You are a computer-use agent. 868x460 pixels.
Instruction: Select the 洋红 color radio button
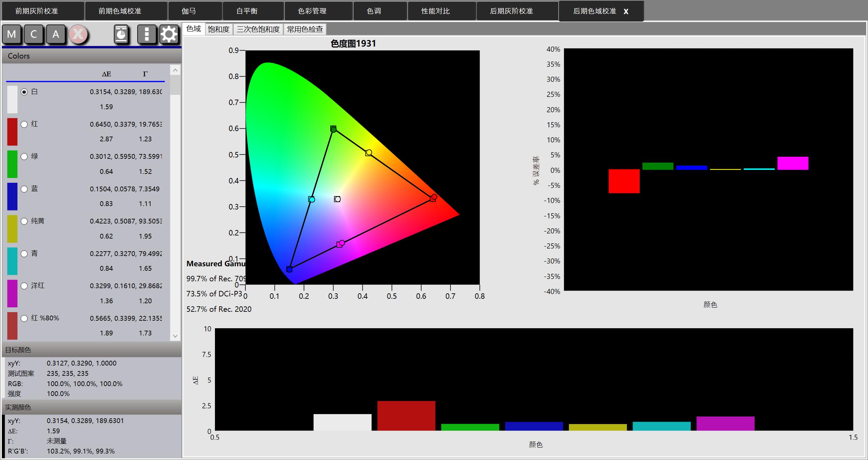pos(24,286)
